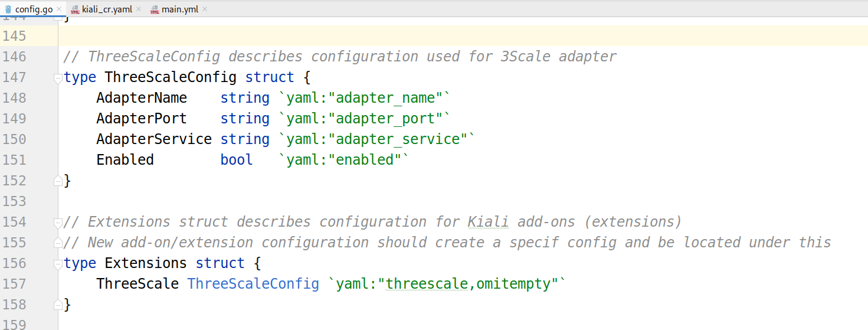The image size is (868, 330).
Task: Click the closing fold marker at line 158
Action: pyautogui.click(x=58, y=305)
